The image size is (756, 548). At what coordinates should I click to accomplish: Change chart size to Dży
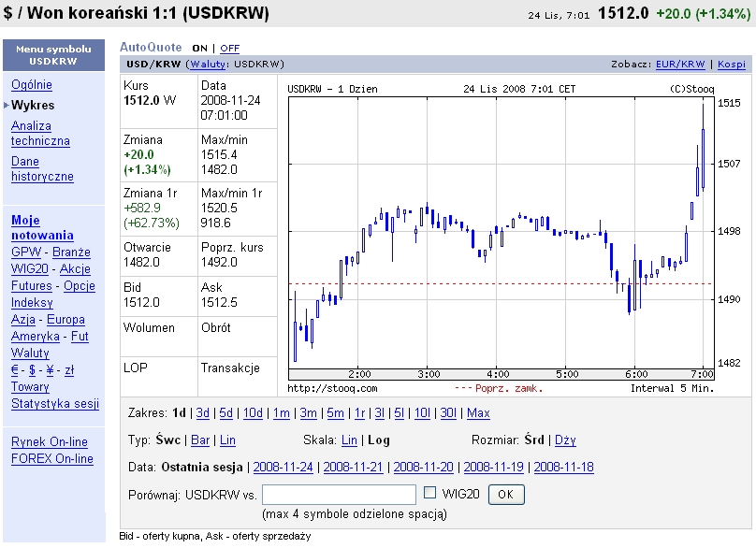pyautogui.click(x=565, y=440)
